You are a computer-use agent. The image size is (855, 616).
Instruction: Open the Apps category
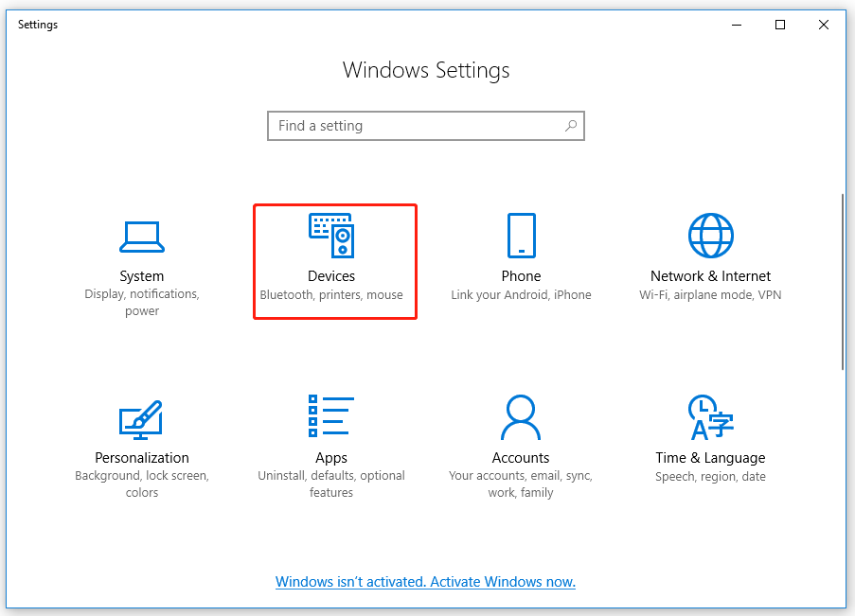click(x=331, y=435)
